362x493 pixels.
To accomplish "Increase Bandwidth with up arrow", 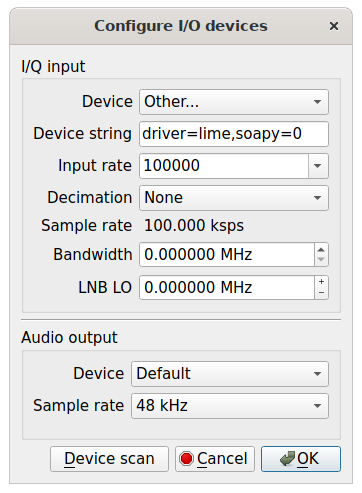I will pos(321,249).
